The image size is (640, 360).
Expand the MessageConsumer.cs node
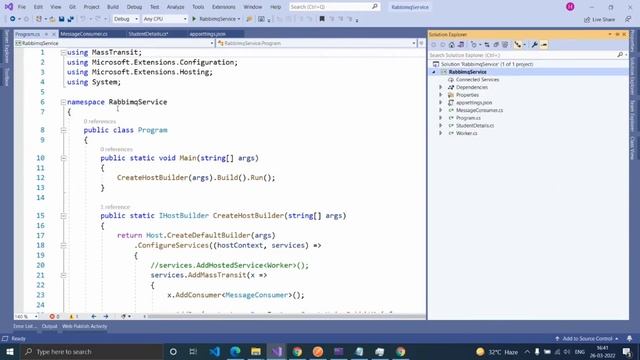coord(441,110)
